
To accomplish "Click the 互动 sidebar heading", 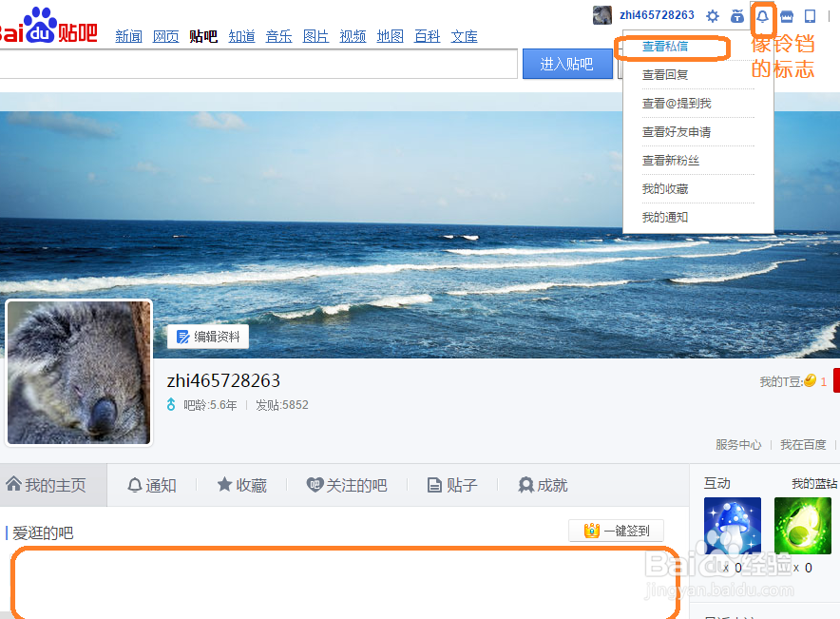I will (x=717, y=483).
